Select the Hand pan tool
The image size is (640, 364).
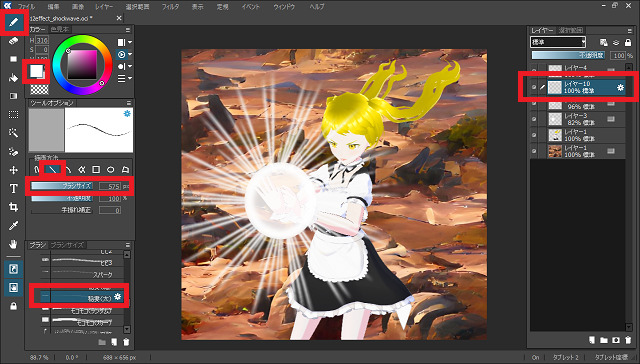(13, 244)
